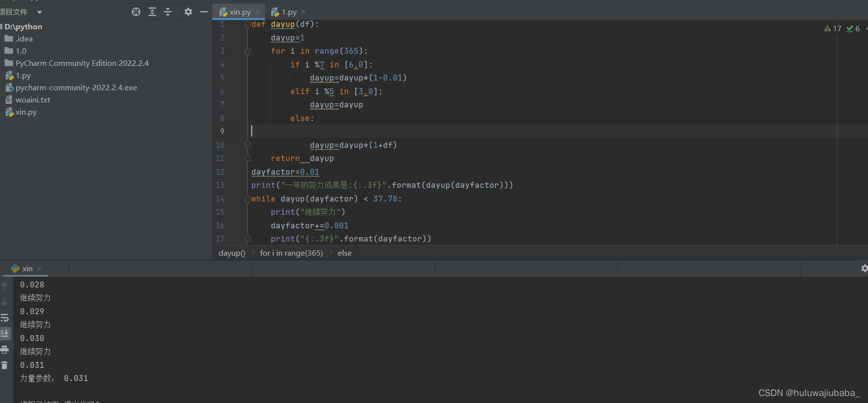Collapse the def dayup function fold marker

(247, 24)
